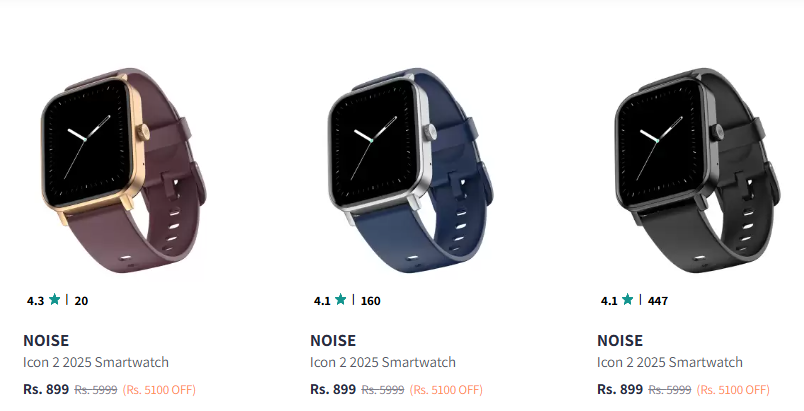Open Icon 2 2025 Smartwatch title, maroon variant

[x=96, y=362]
